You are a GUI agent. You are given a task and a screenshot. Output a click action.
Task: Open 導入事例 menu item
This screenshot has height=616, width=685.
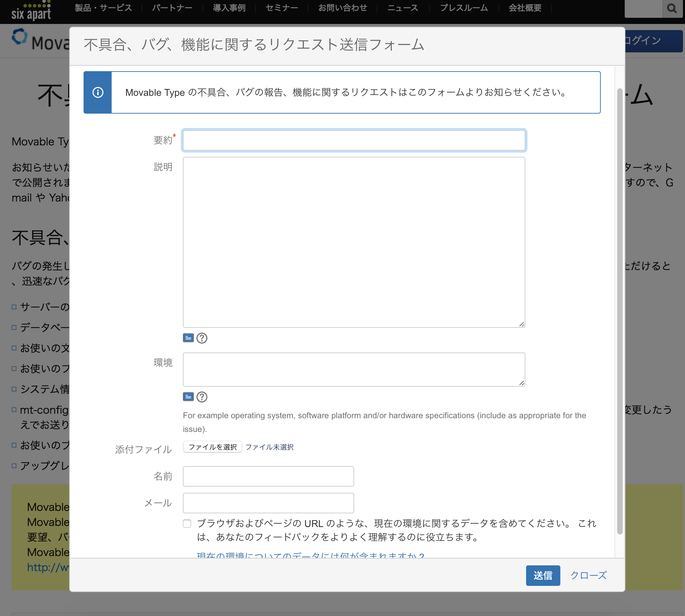[229, 8]
